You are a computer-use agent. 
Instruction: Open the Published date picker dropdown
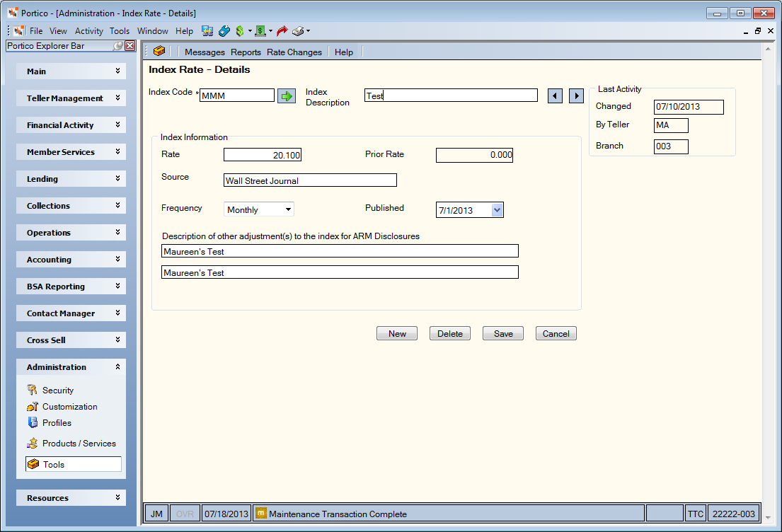[498, 210]
